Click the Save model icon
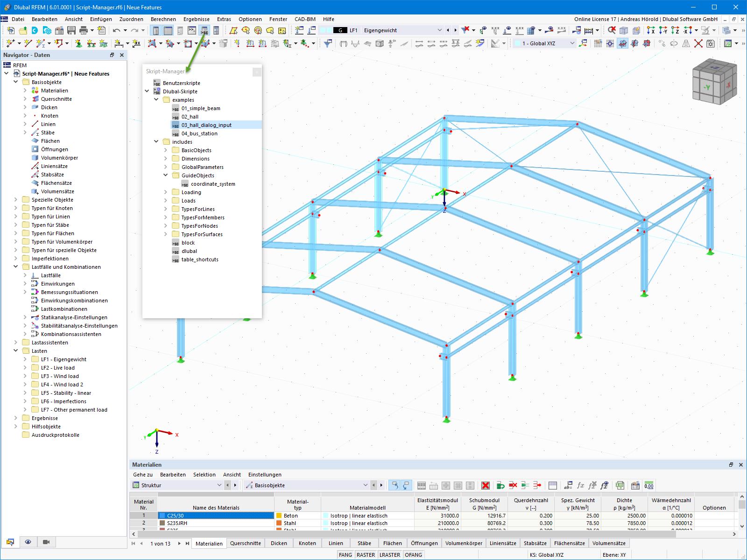The height and width of the screenshot is (560, 747). 71,30
